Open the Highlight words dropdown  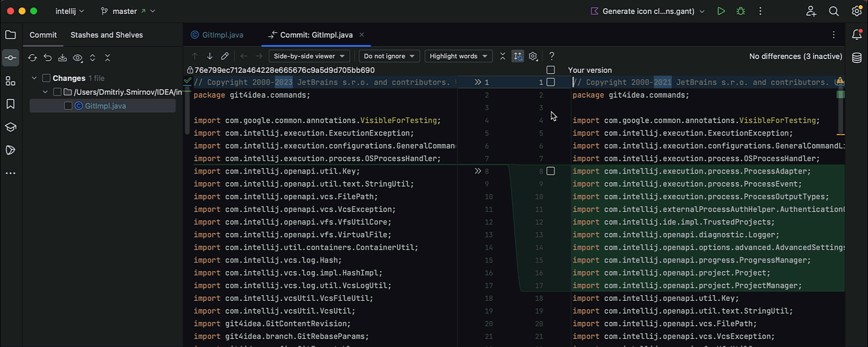point(458,56)
